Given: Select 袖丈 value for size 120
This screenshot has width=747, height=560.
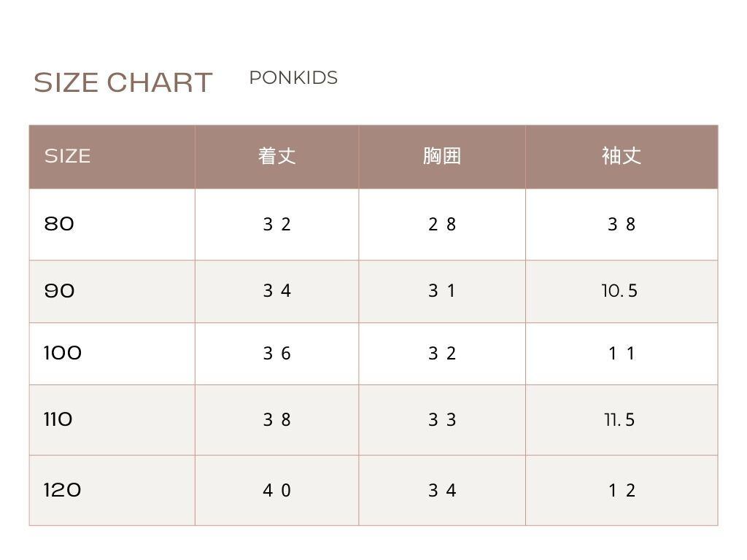Looking at the screenshot, I should (x=621, y=491).
